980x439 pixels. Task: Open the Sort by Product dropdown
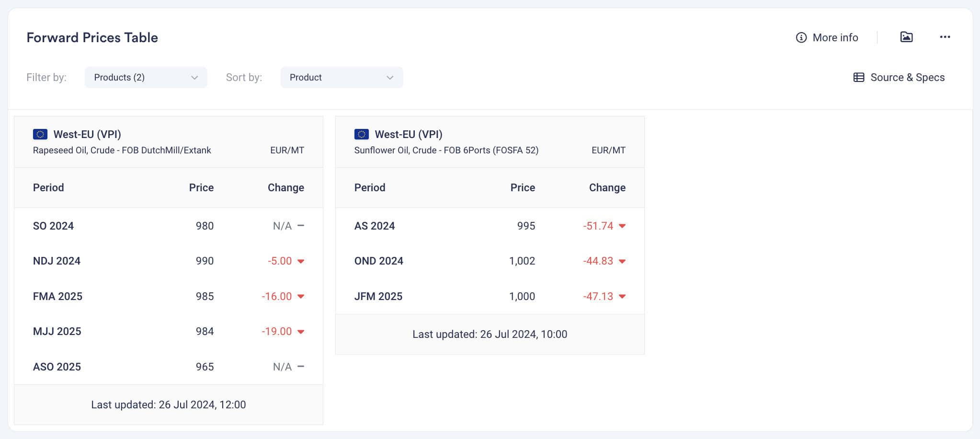coord(342,77)
